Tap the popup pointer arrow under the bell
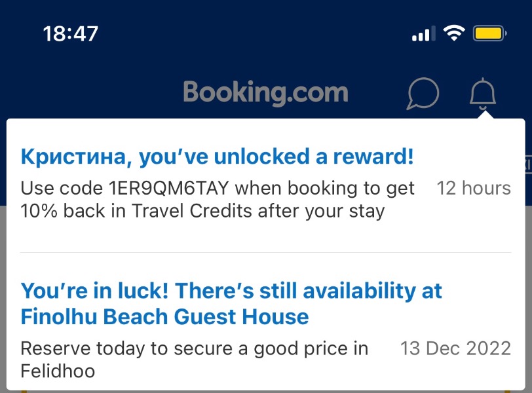 coord(485,114)
